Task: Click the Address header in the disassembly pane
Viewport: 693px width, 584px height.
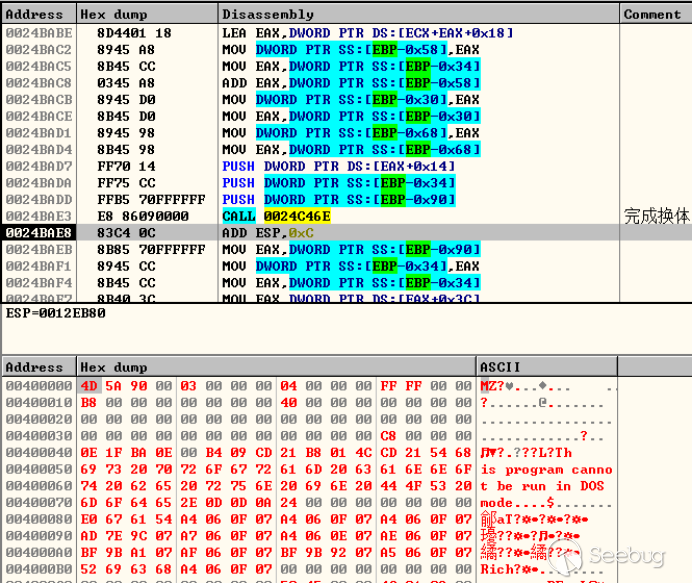Action: [x=34, y=14]
